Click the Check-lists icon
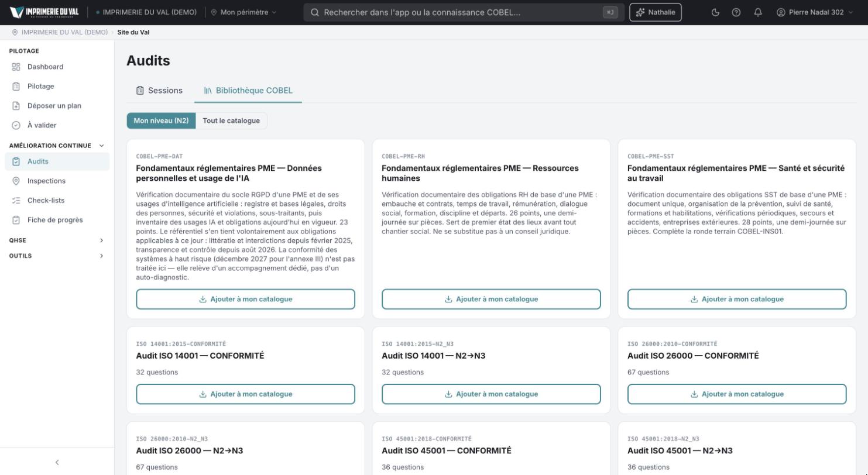The width and height of the screenshot is (868, 475). (x=16, y=200)
